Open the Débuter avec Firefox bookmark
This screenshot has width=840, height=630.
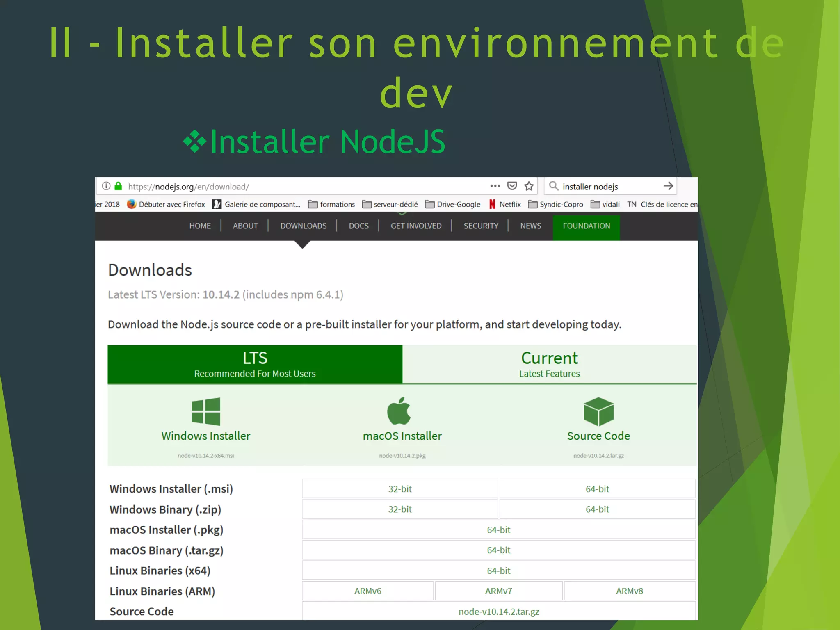(166, 204)
